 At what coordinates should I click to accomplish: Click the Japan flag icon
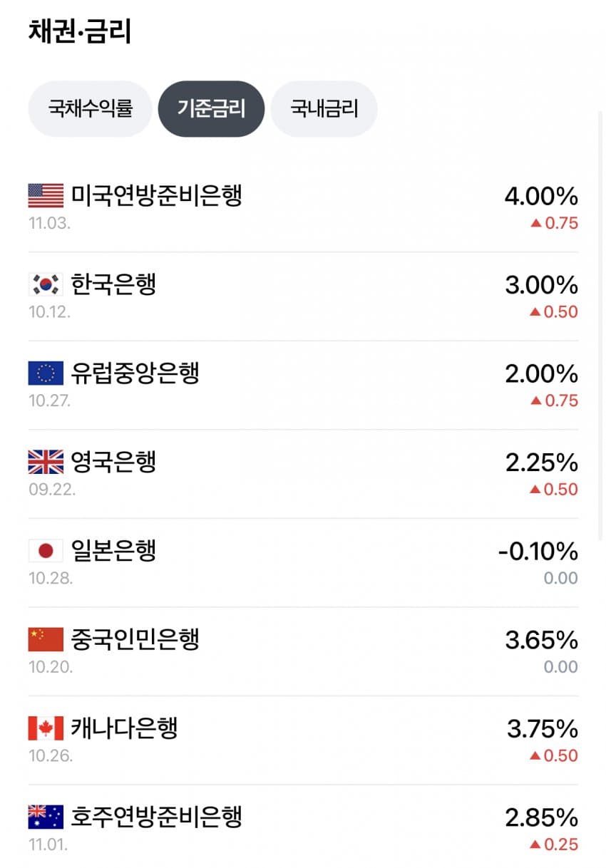click(46, 551)
